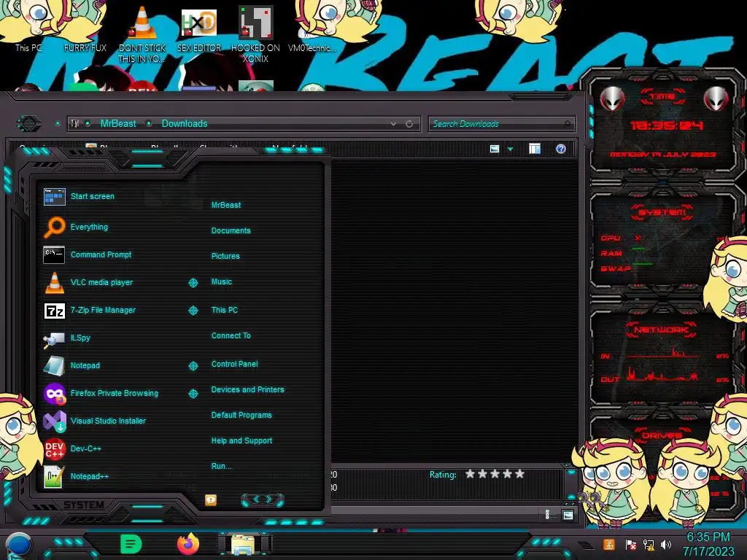Click the Start orb button
Viewport: 747px width, 560px height.
[x=18, y=545]
